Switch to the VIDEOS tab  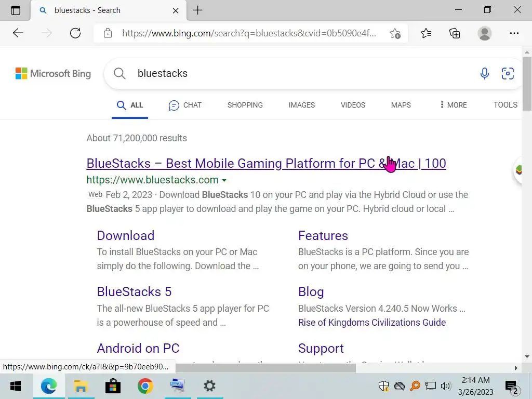click(x=353, y=105)
